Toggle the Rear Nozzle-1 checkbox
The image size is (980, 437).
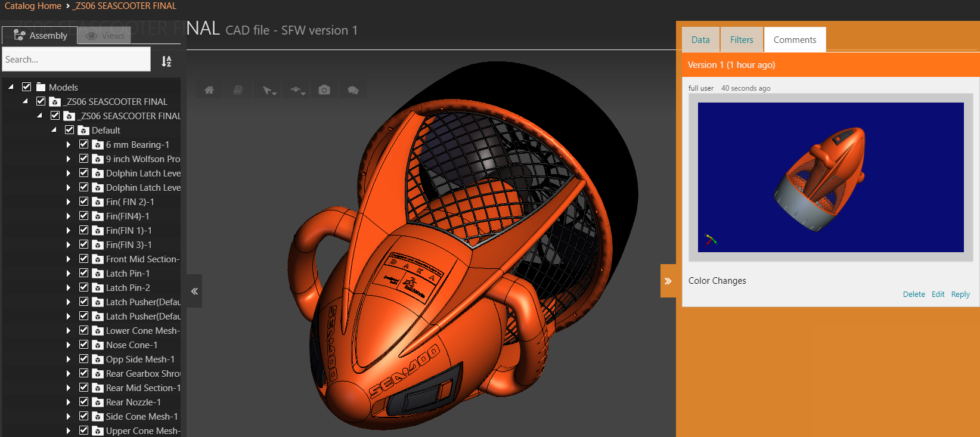tap(84, 402)
